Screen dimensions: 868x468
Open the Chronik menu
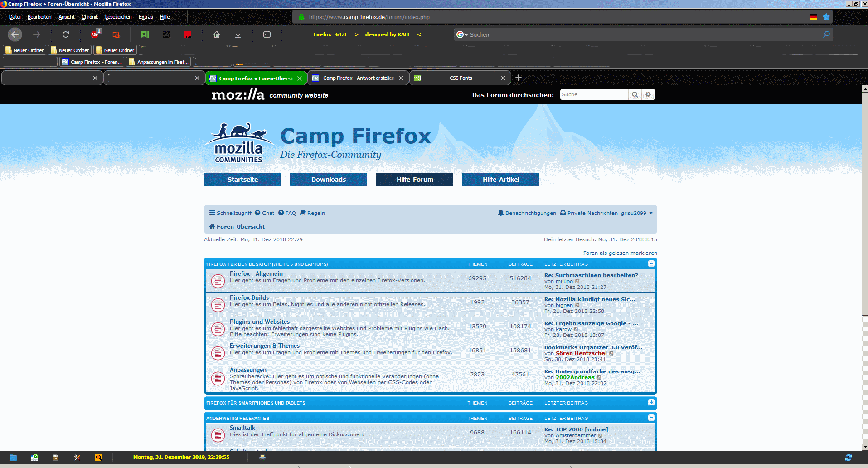tap(90, 17)
